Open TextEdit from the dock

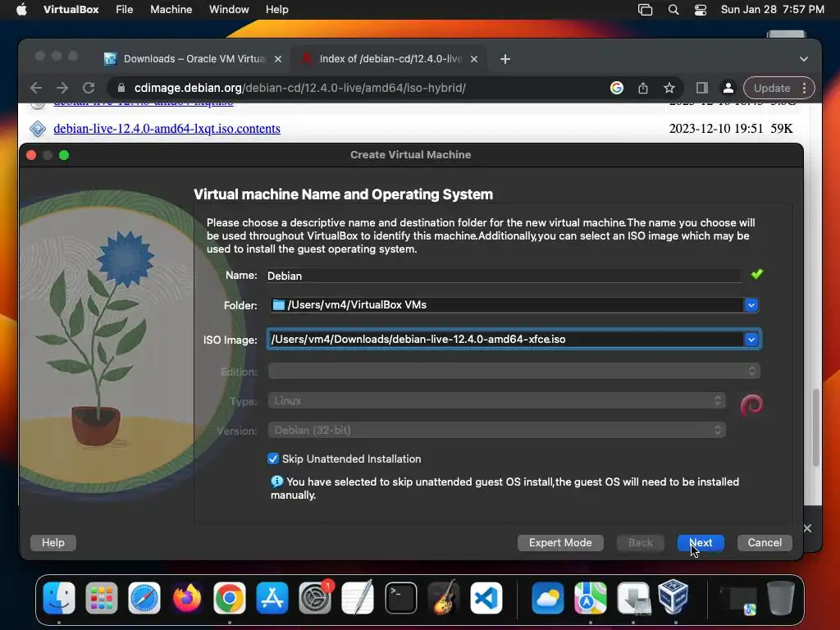pyautogui.click(x=358, y=597)
